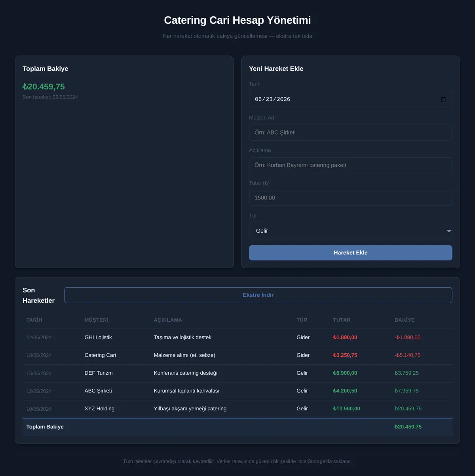
Task: Click 'Taşıma ve lojistik destek' description
Action: coord(182,338)
